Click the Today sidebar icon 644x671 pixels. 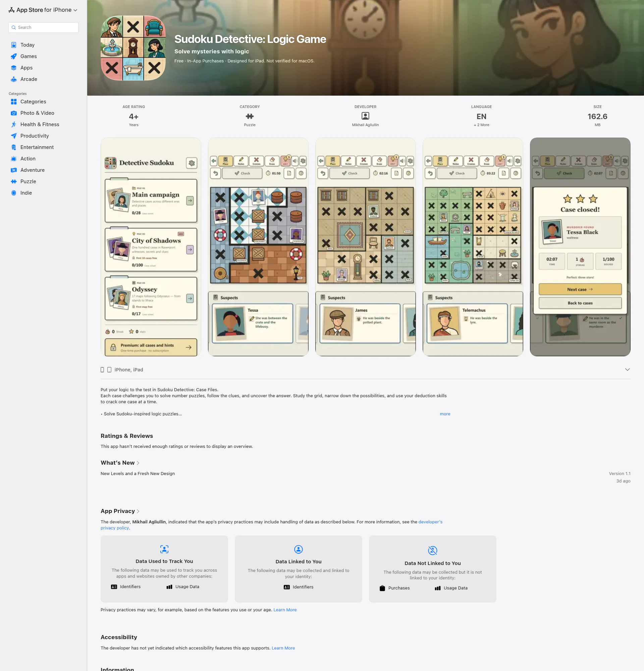click(x=14, y=45)
